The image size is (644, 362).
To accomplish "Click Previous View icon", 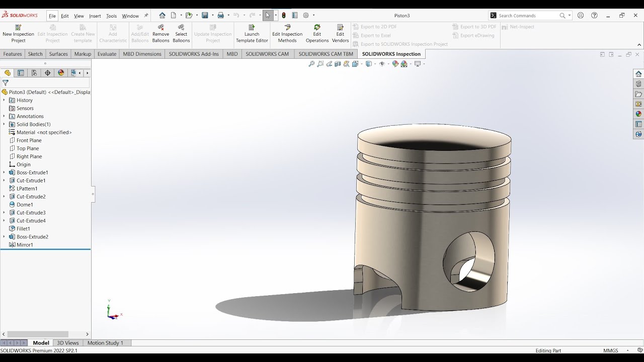I will tap(329, 64).
